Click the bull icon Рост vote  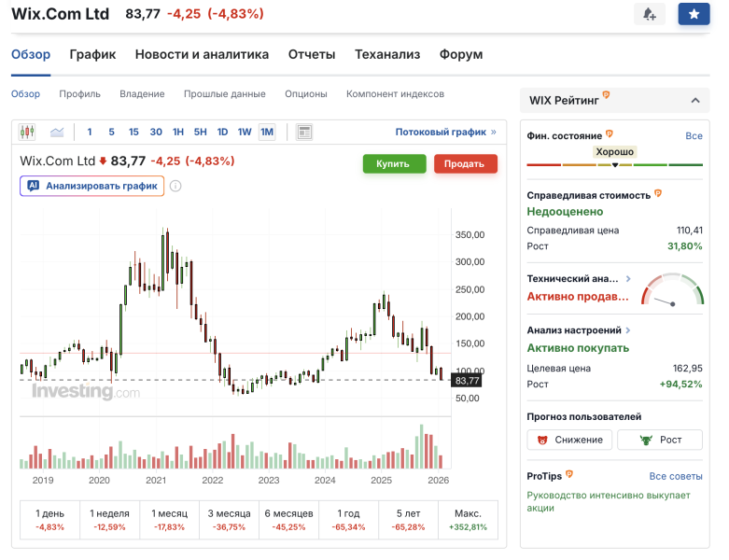[660, 440]
